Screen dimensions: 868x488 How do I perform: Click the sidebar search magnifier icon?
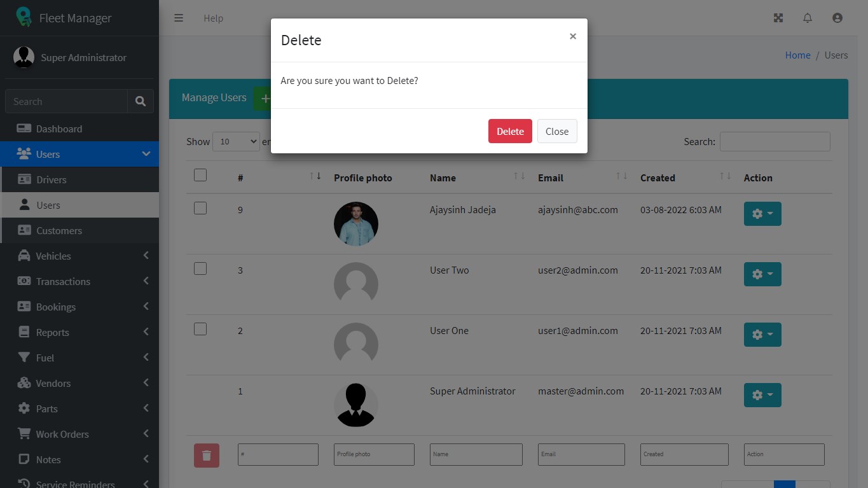point(141,101)
